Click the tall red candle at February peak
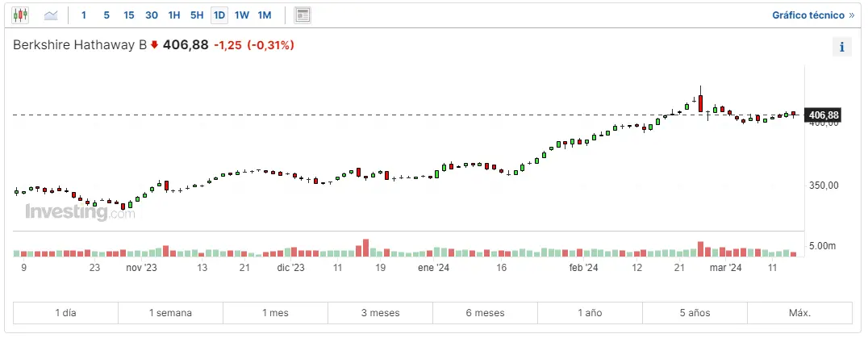This screenshot has height=338, width=868. 700,103
